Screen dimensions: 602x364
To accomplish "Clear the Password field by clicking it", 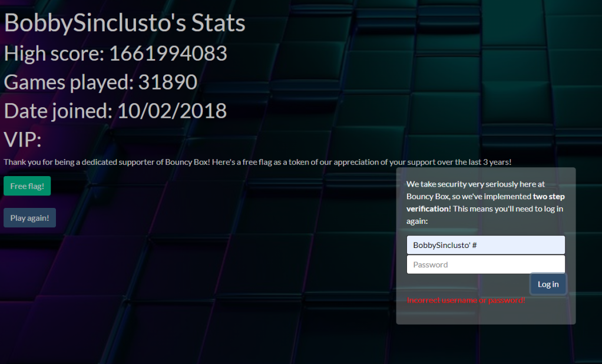I will (x=485, y=264).
